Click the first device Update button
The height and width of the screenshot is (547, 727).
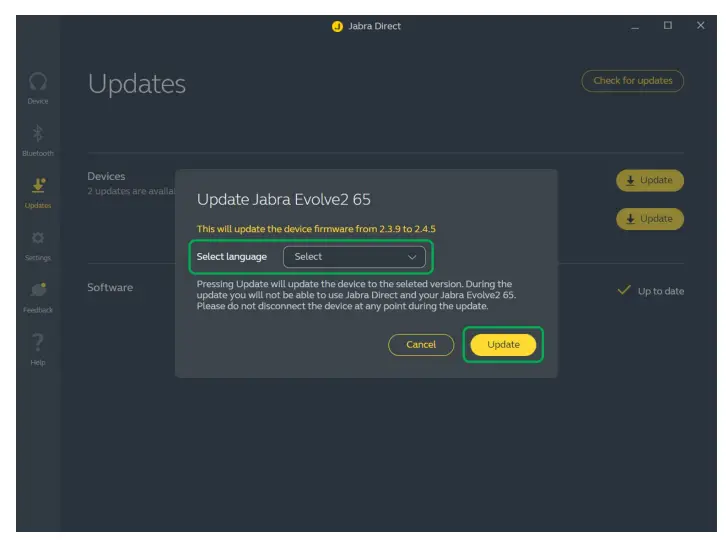(x=650, y=180)
